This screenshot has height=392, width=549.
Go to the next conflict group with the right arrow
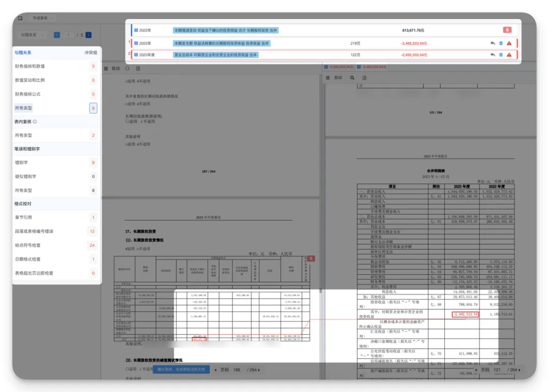[x=88, y=35]
